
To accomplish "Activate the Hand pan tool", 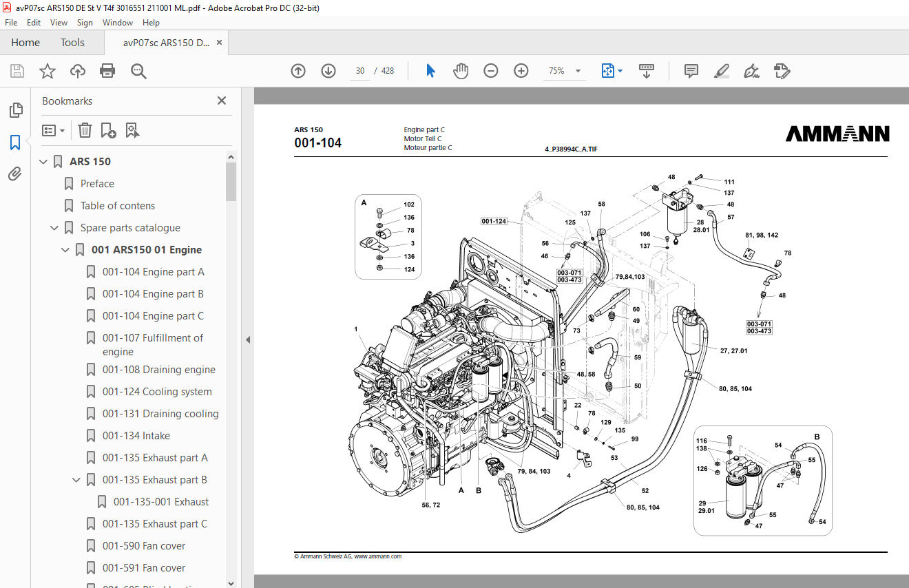I will [x=461, y=71].
